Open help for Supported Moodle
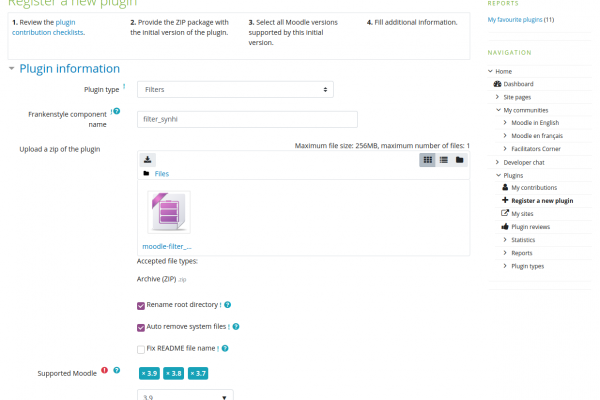 click(117, 370)
